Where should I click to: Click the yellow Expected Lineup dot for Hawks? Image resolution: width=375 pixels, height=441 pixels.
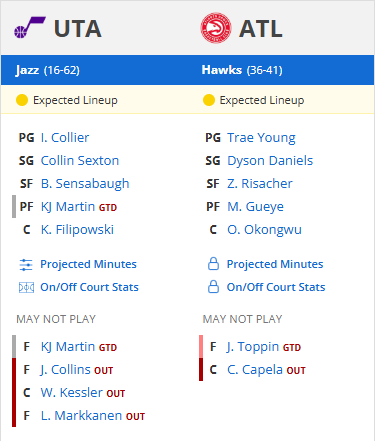pyautogui.click(x=209, y=100)
